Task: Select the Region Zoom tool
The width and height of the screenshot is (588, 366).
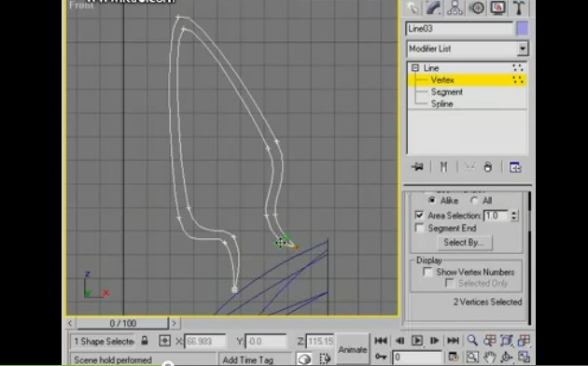Action: (x=472, y=357)
